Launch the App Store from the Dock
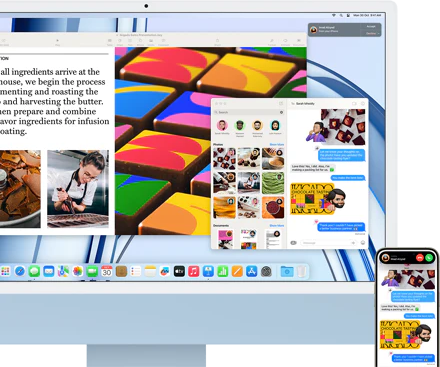The height and width of the screenshot is (367, 440). pos(252,271)
